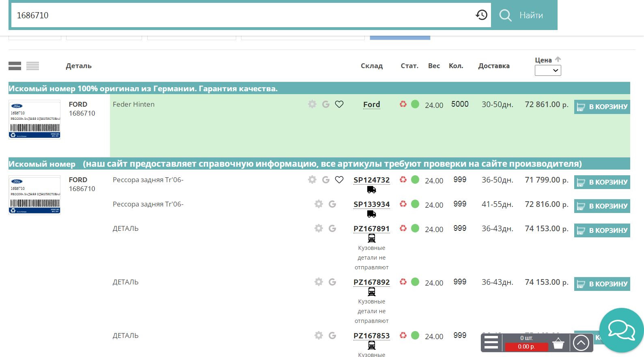Viewport: 644px width, 357px height.
Task: Click Feder Hinten description text
Action: [x=134, y=104]
